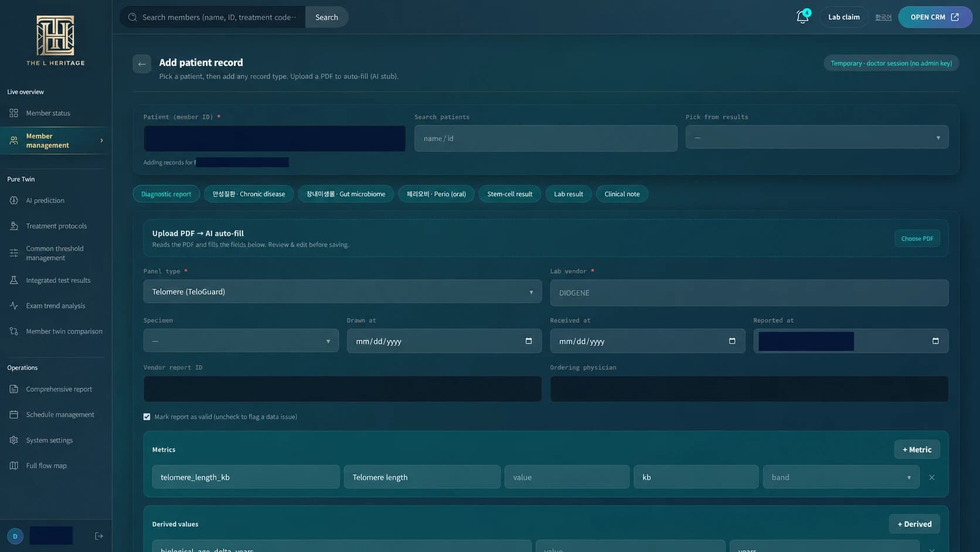Click the Choose PDF button
This screenshot has height=552, width=980.
click(917, 238)
